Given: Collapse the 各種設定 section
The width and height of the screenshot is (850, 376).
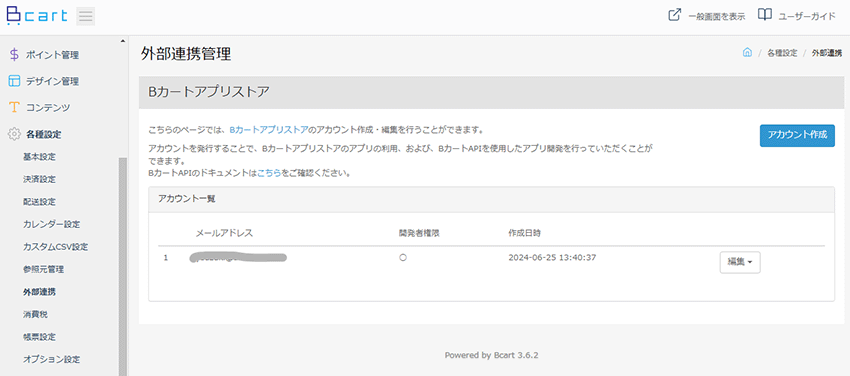Looking at the screenshot, I should coord(43,134).
